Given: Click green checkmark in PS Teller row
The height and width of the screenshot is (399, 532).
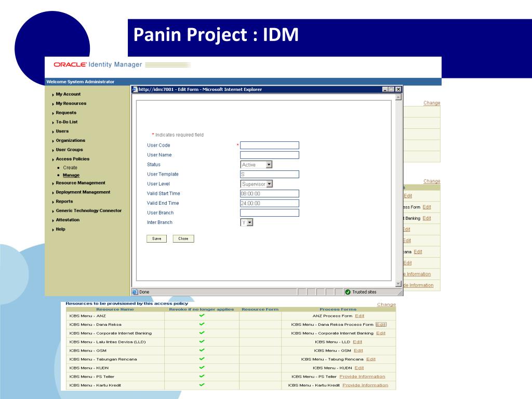Looking at the screenshot, I should click(x=202, y=376).
